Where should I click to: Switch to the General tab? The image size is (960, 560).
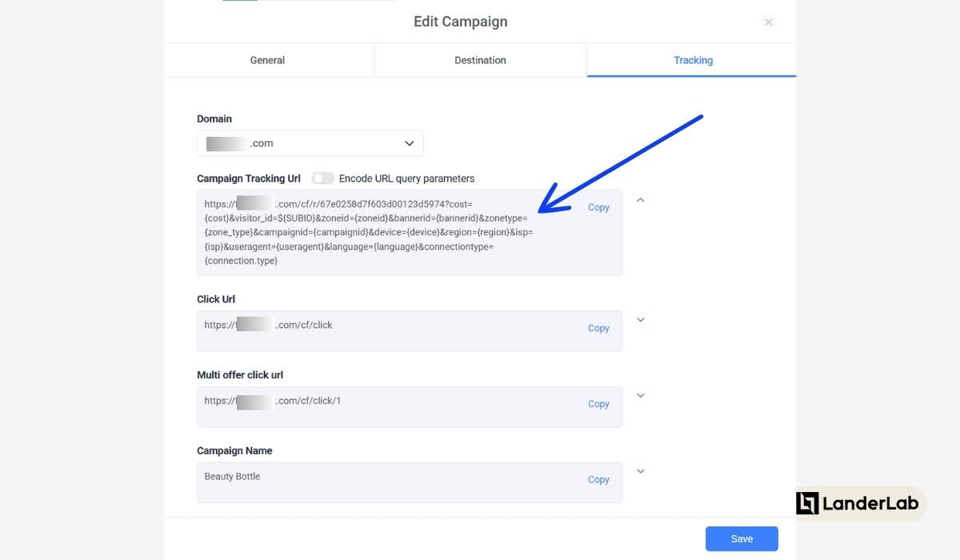268,60
